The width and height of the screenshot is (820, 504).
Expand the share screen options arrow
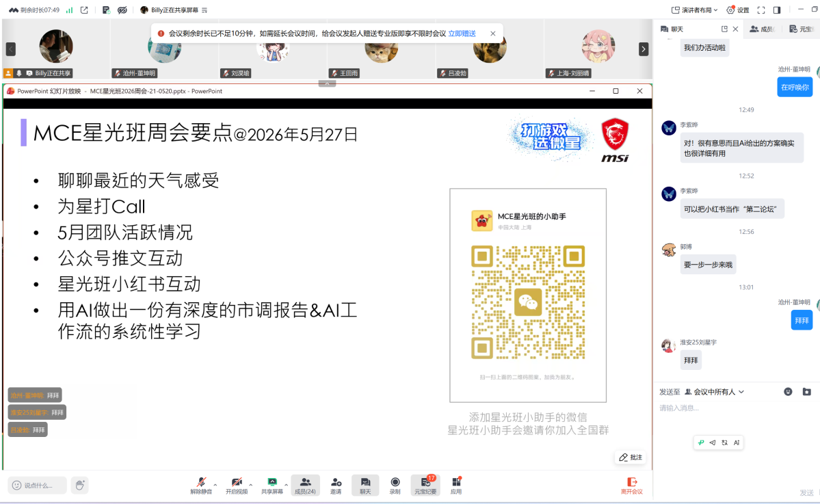[286, 485]
